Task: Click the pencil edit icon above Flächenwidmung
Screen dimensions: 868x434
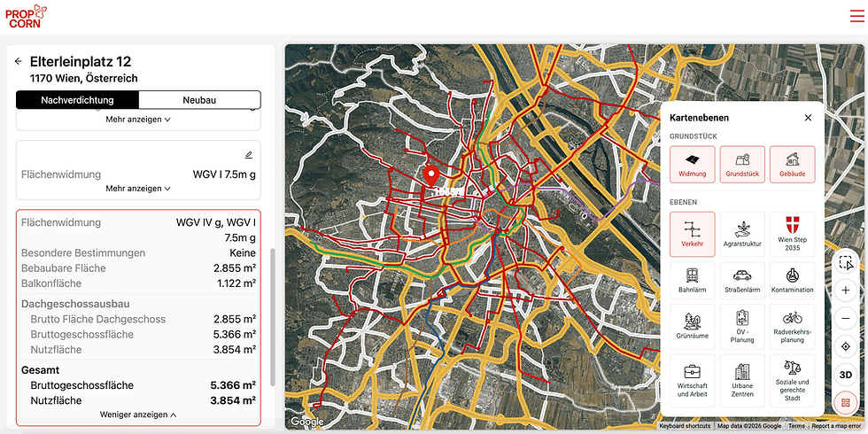Action: 249,154
